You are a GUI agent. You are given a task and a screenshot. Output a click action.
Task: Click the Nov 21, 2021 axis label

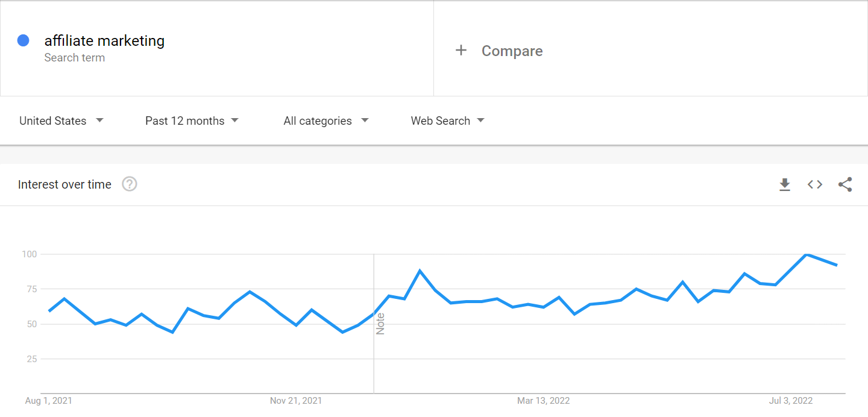[x=296, y=401]
